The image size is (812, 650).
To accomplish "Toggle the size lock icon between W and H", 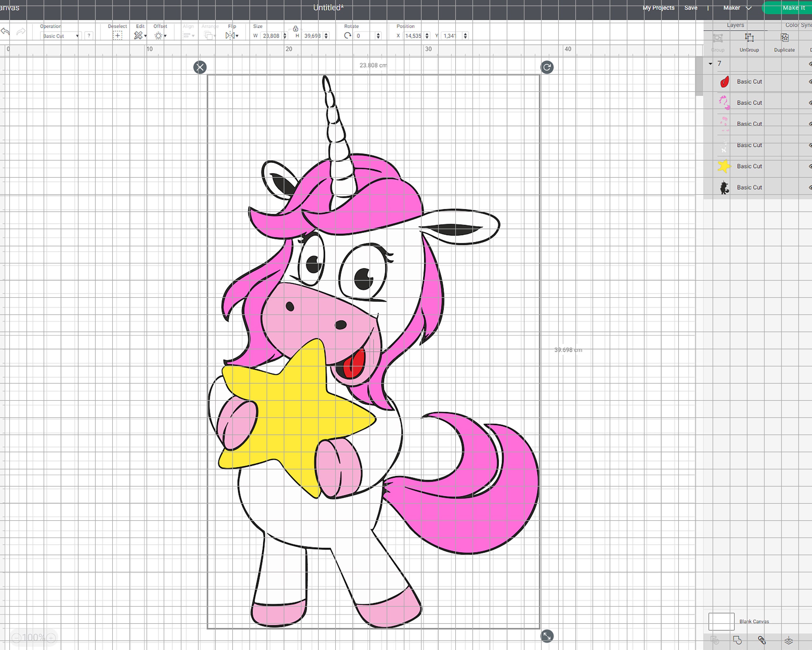I will click(x=295, y=28).
